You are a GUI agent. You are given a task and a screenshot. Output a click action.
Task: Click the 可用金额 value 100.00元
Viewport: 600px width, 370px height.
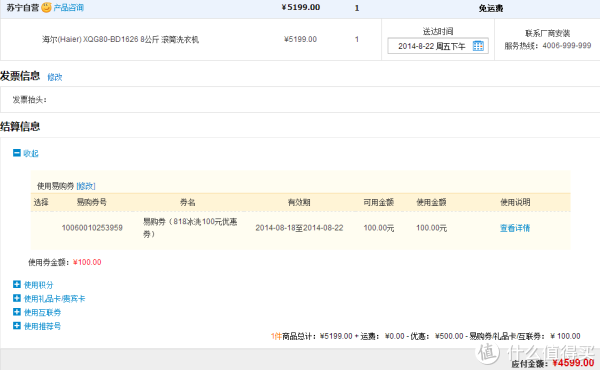379,228
